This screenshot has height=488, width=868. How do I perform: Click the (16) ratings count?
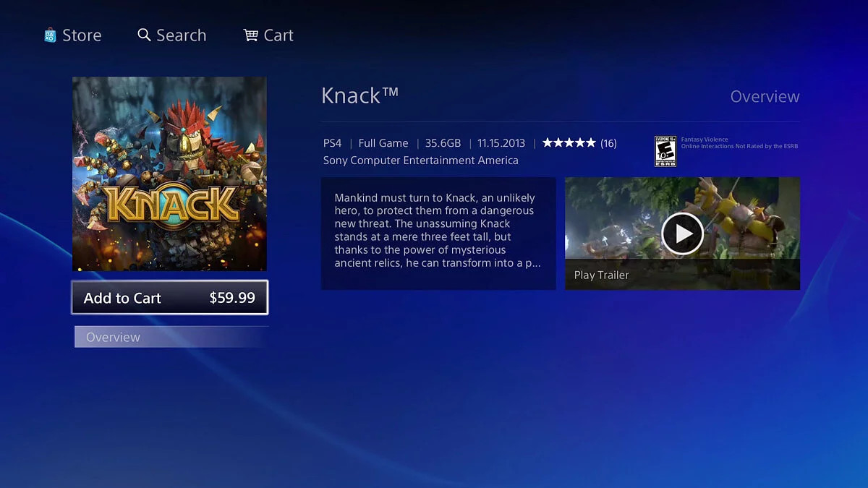[x=608, y=143]
